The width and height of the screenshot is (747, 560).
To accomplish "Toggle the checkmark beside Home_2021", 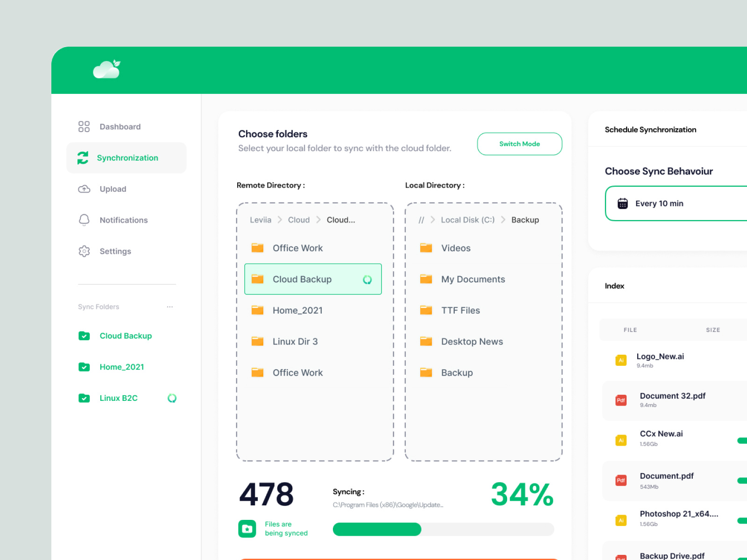I will click(84, 367).
